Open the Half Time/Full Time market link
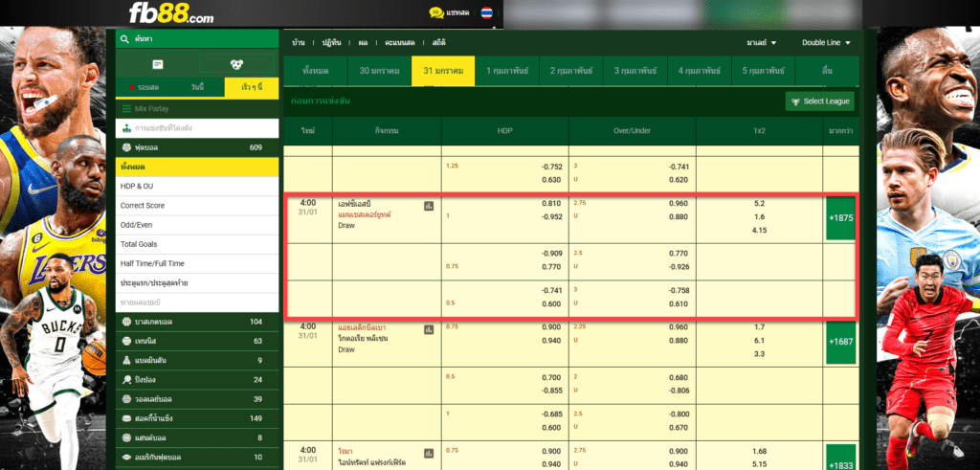The width and height of the screenshot is (980, 470). tap(197, 264)
